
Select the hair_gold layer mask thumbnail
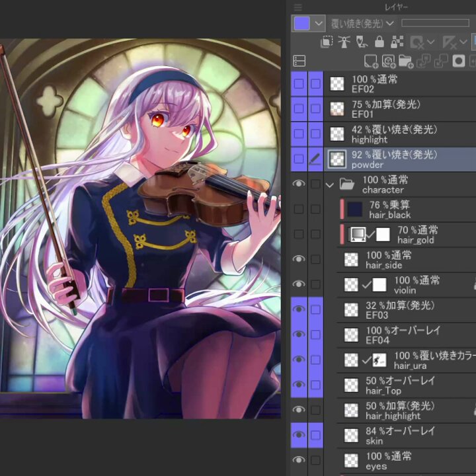coord(383,234)
